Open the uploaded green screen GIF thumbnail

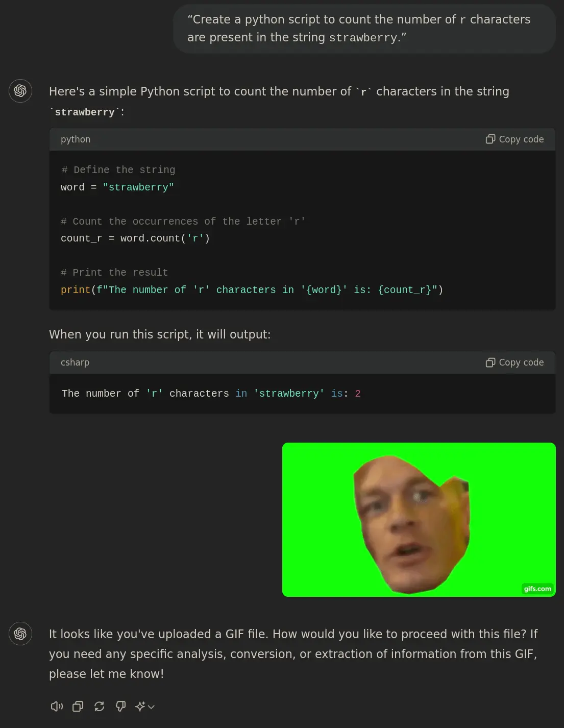pyautogui.click(x=419, y=520)
